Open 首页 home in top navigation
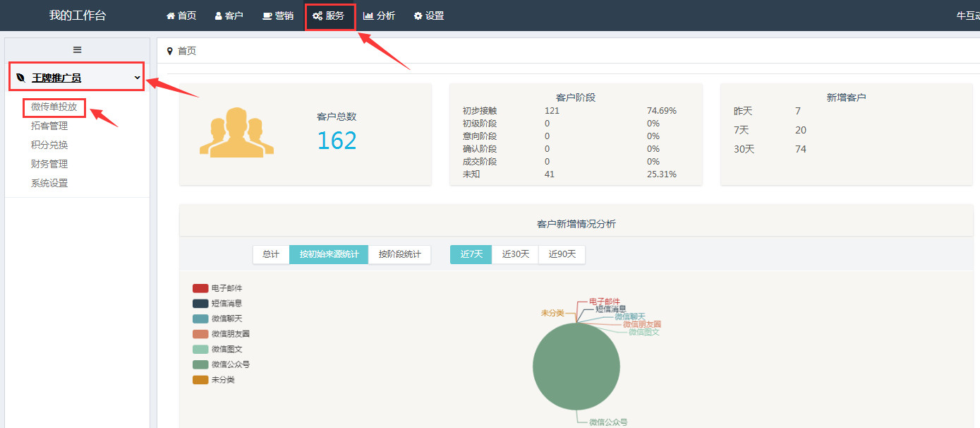The image size is (980, 428). click(x=181, y=16)
